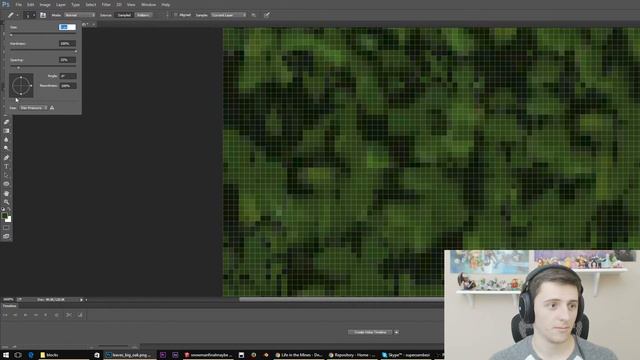Viewport: 640px width, 360px height.
Task: Select the Zoom tool
Action: (x=6, y=202)
